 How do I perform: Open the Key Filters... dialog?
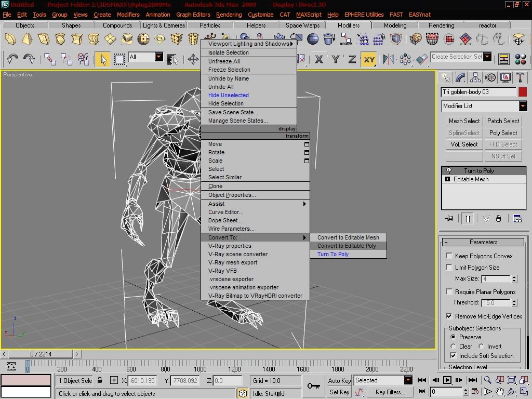click(x=390, y=392)
